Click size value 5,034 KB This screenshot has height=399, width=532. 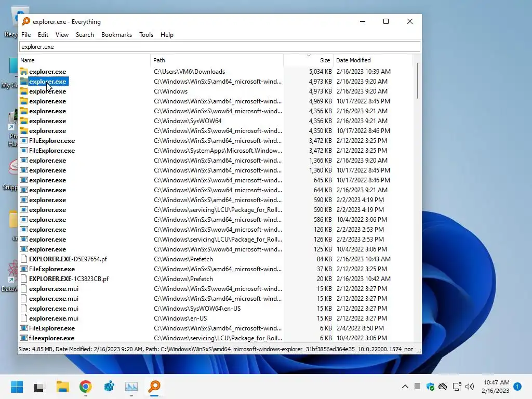320,72
